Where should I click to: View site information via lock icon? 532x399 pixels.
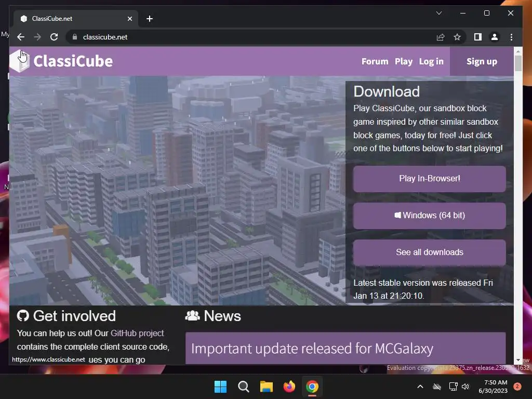pos(75,37)
